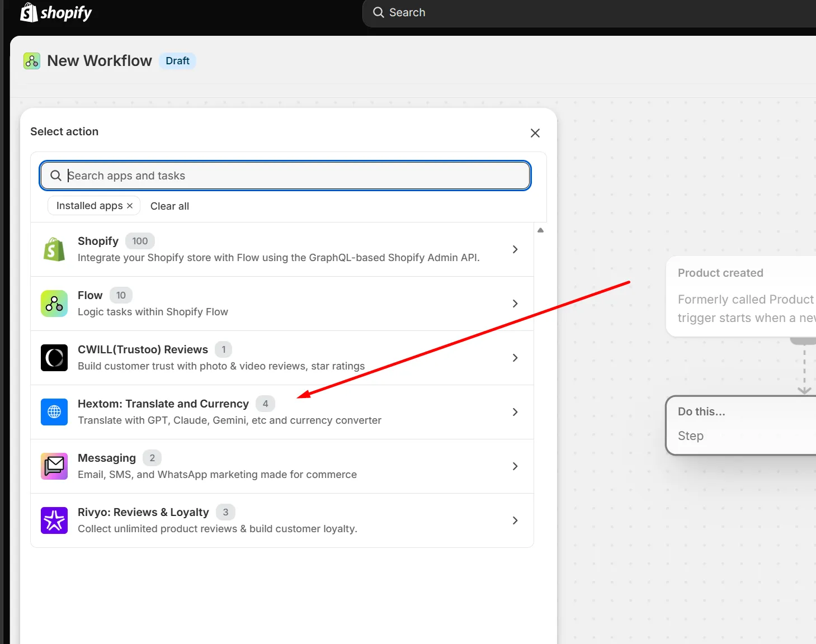Click the Shopify logo in the top bar

coord(56,12)
